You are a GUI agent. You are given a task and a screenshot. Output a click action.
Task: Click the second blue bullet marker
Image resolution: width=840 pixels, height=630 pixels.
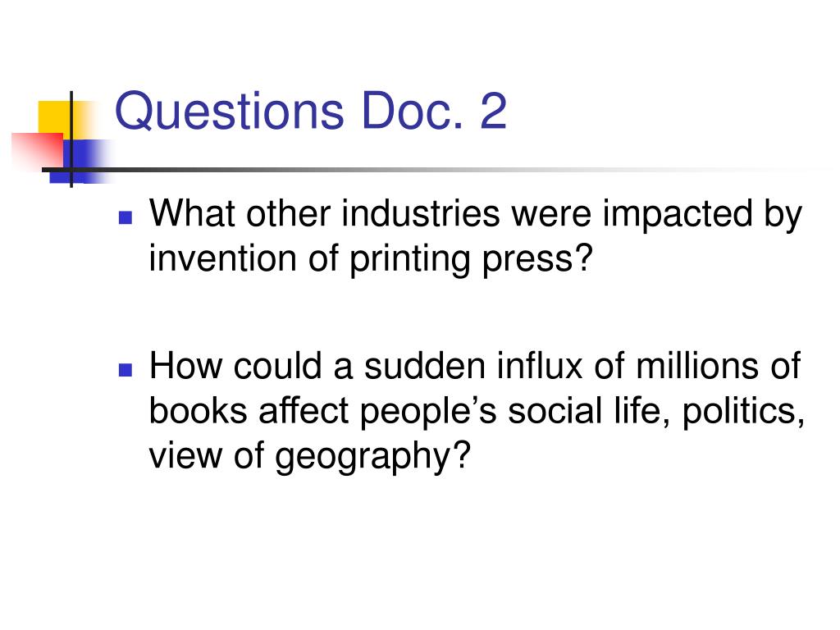point(126,370)
